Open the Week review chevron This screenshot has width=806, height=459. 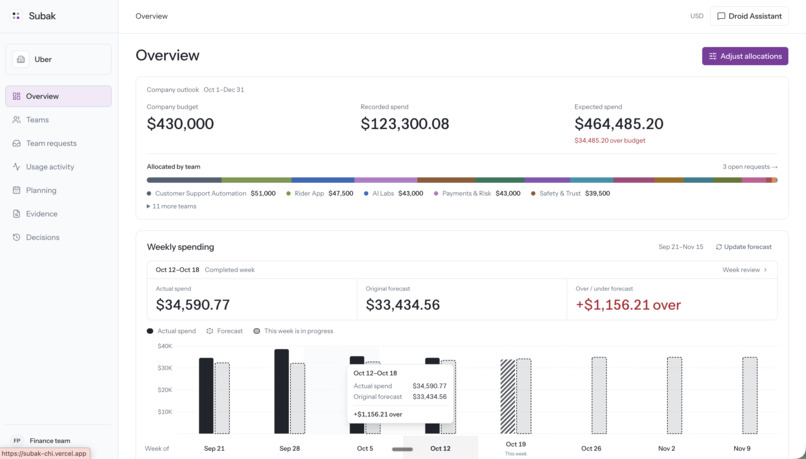click(x=765, y=270)
